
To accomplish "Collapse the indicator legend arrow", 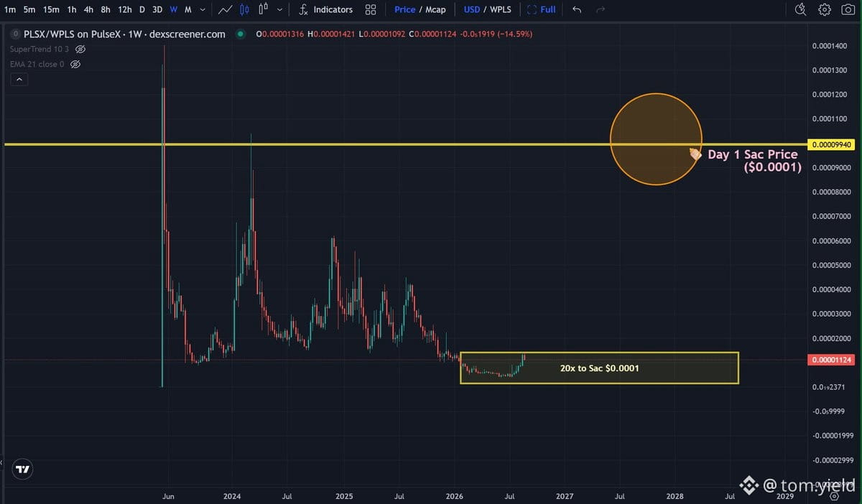I will [19, 80].
